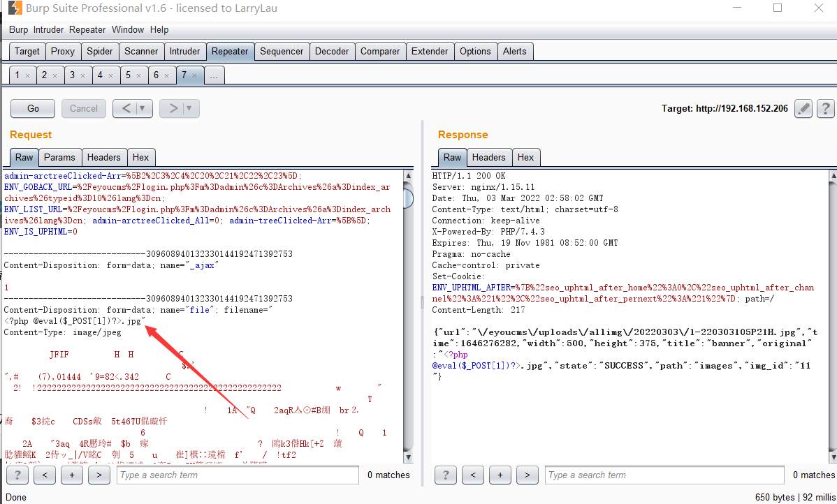Open back history dropdown arrow

click(x=142, y=108)
